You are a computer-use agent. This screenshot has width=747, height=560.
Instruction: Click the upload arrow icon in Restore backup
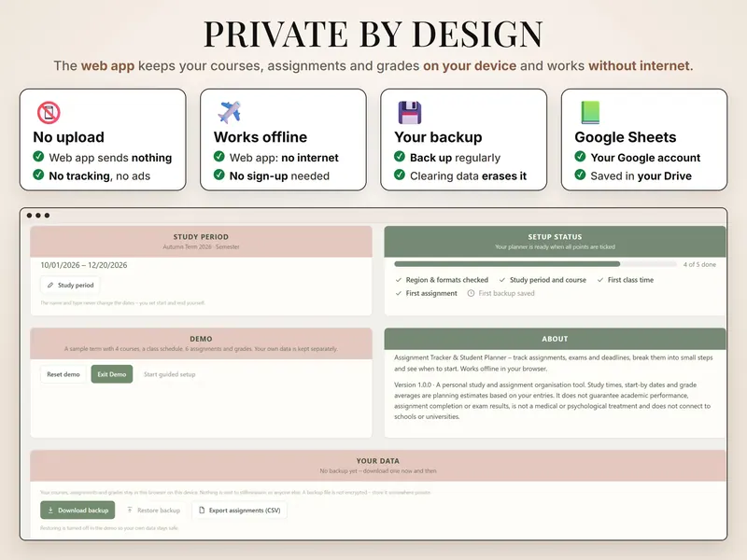coord(130,510)
